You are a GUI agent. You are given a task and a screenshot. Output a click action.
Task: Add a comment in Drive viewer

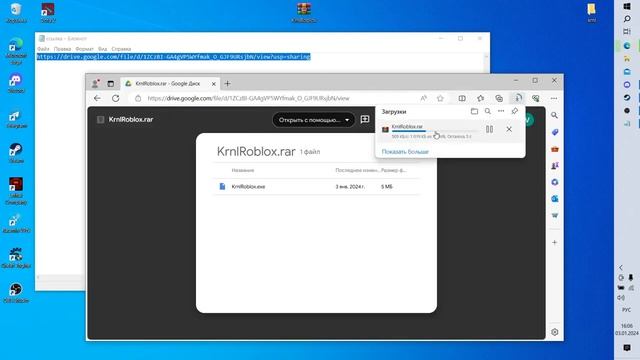365,119
